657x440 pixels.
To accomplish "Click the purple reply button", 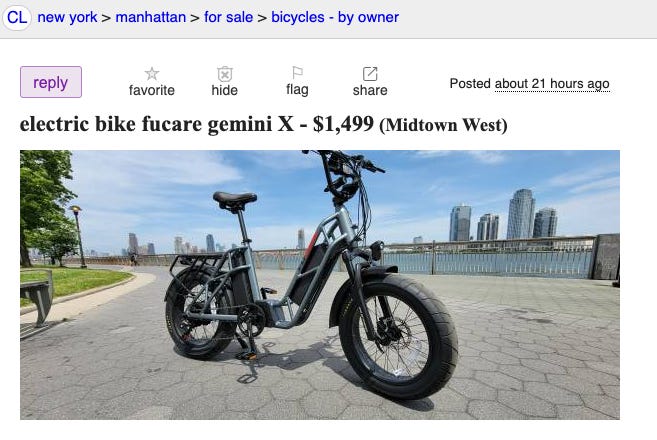I will [x=51, y=82].
